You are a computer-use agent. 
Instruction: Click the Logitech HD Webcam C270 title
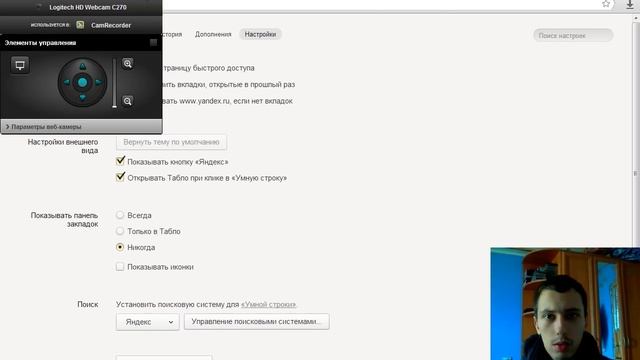88,7
